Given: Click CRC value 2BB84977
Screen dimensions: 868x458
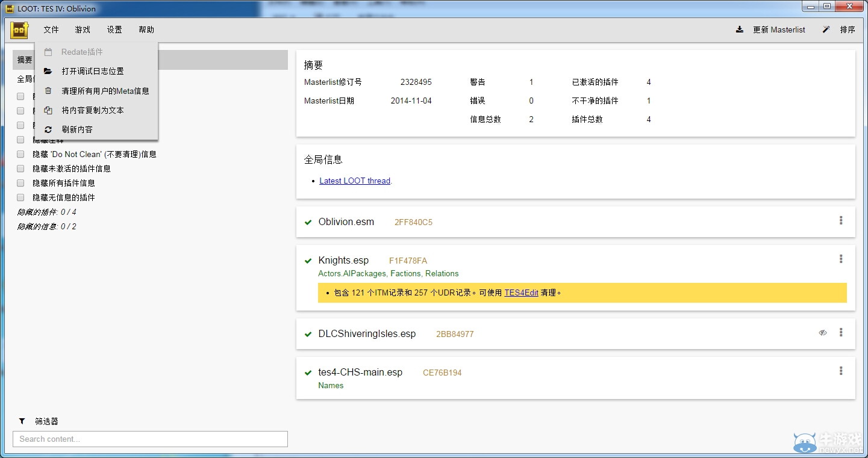Looking at the screenshot, I should tap(455, 335).
